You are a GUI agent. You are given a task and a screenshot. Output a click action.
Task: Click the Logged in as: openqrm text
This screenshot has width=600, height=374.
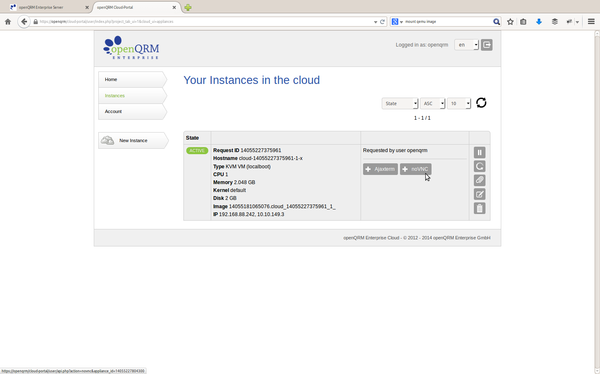[422, 45]
